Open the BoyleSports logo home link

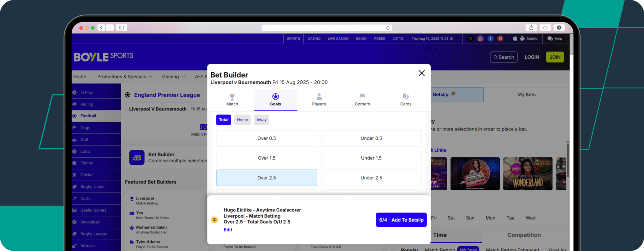coord(103,56)
